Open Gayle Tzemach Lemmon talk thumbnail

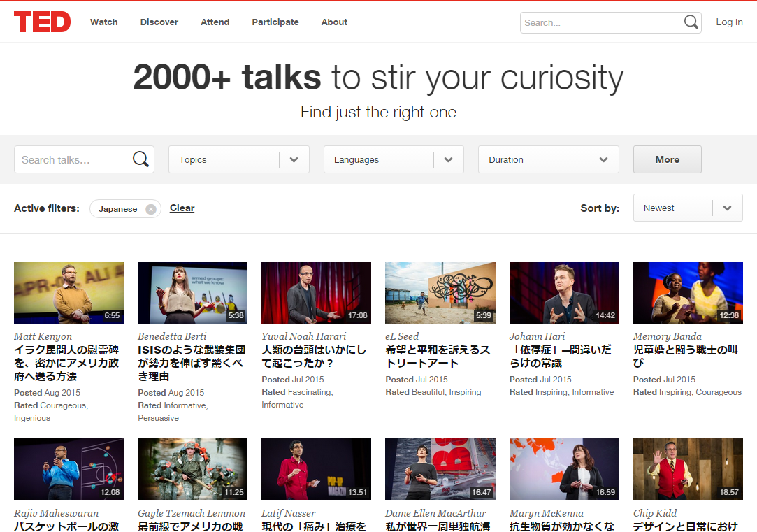pyautogui.click(x=193, y=469)
